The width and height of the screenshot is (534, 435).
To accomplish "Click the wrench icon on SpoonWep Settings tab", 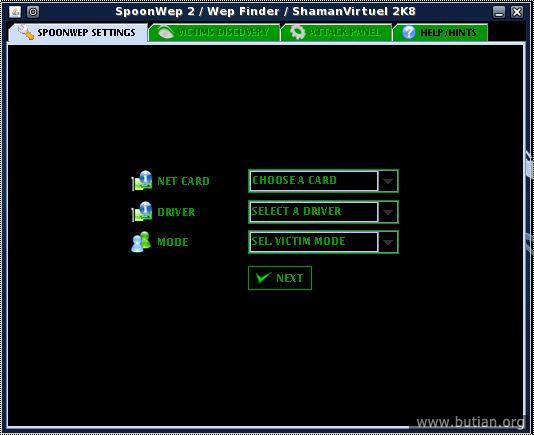I will pos(26,32).
